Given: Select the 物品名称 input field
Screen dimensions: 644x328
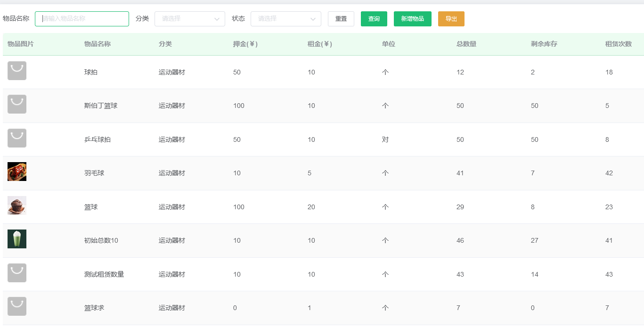Looking at the screenshot, I should tap(82, 19).
